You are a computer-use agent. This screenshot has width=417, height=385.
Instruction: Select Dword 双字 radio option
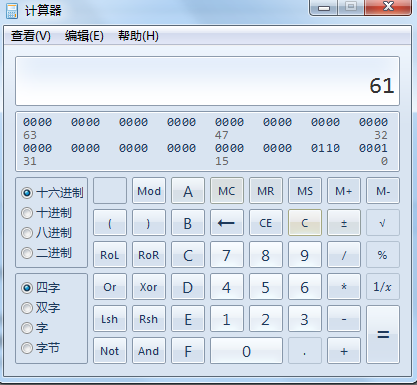[40, 307]
